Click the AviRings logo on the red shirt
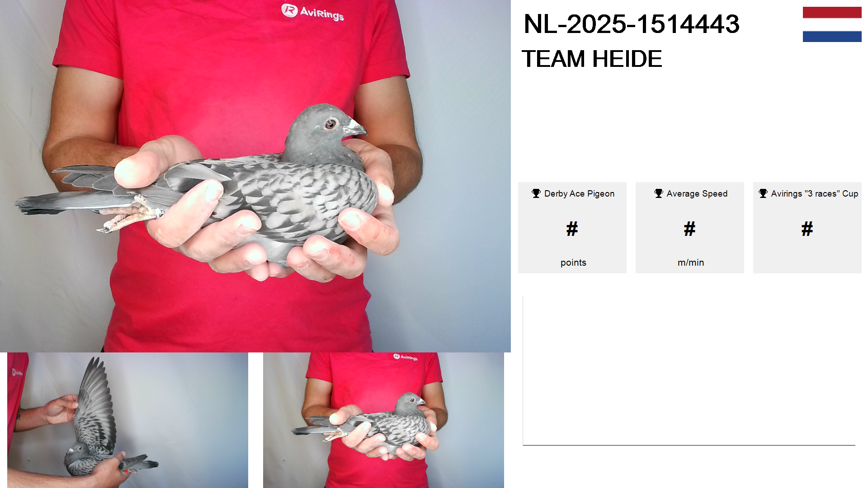 coord(312,12)
